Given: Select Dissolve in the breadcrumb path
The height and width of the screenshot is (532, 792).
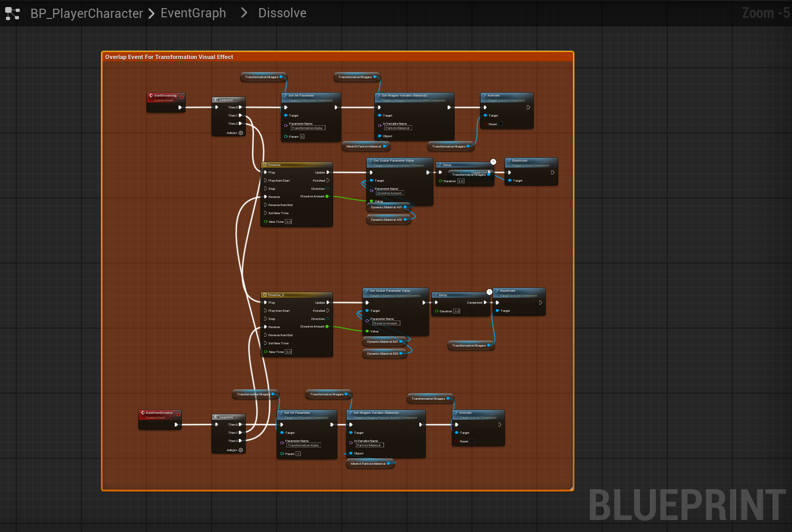Looking at the screenshot, I should click(282, 14).
